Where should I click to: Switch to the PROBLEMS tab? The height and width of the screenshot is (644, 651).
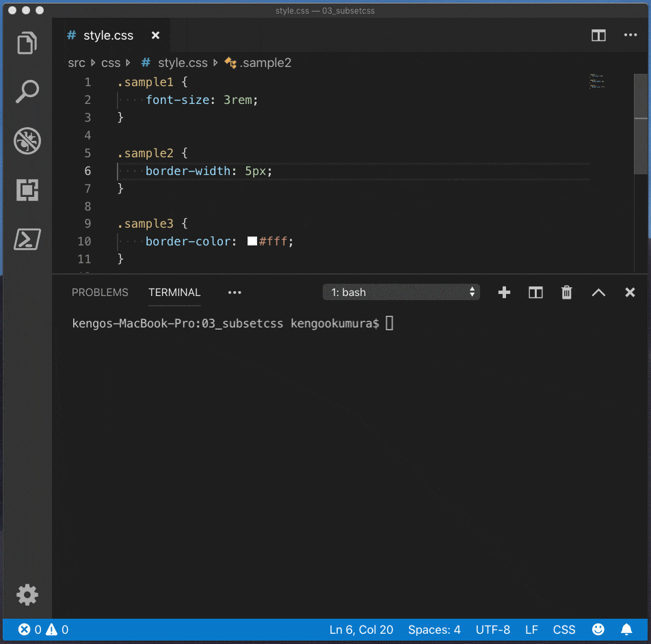click(x=100, y=293)
